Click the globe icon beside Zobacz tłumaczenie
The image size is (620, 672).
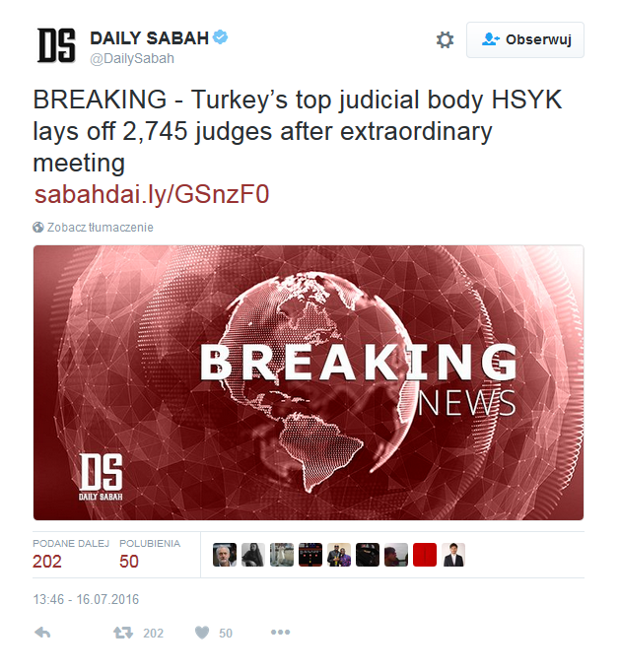click(x=38, y=228)
